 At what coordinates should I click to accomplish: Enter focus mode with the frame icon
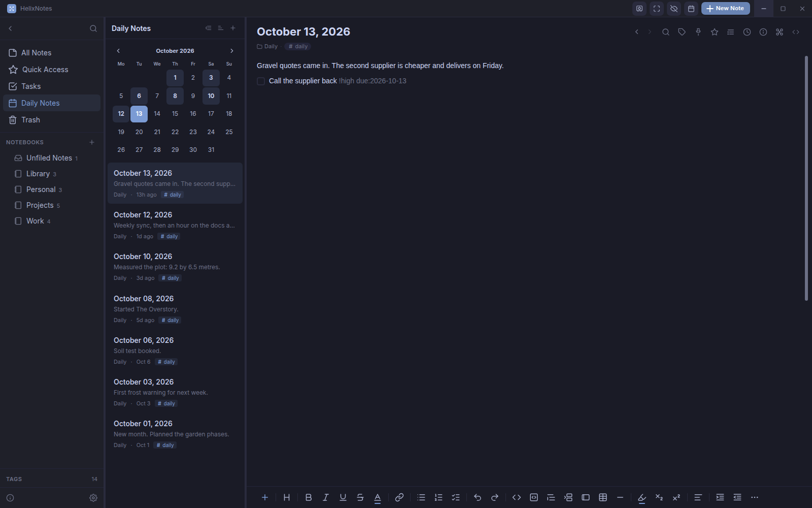coord(657,9)
